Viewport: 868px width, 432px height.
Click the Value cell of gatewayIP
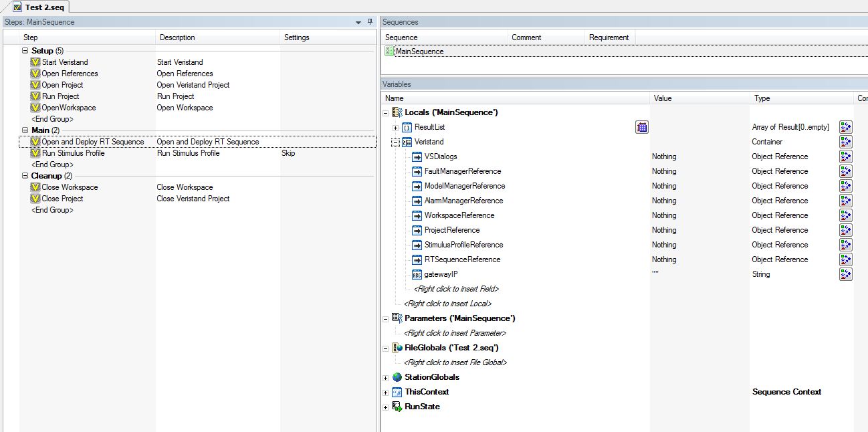point(699,274)
